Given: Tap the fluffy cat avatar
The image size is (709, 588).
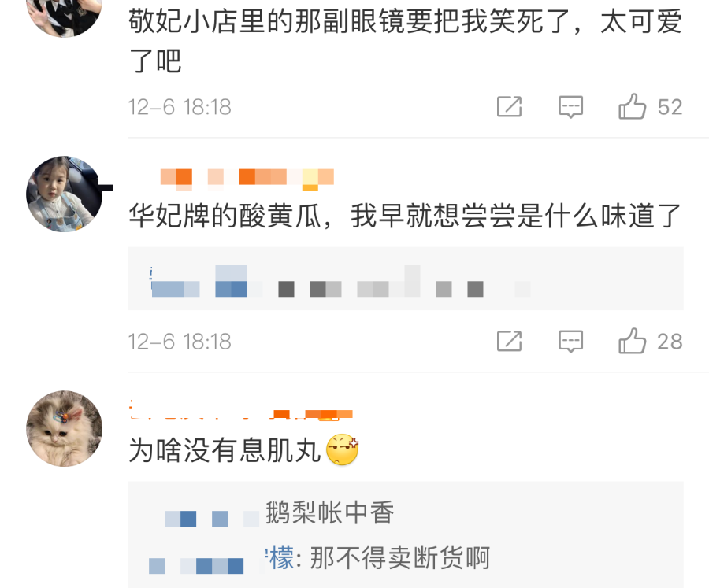Looking at the screenshot, I should click(x=65, y=428).
